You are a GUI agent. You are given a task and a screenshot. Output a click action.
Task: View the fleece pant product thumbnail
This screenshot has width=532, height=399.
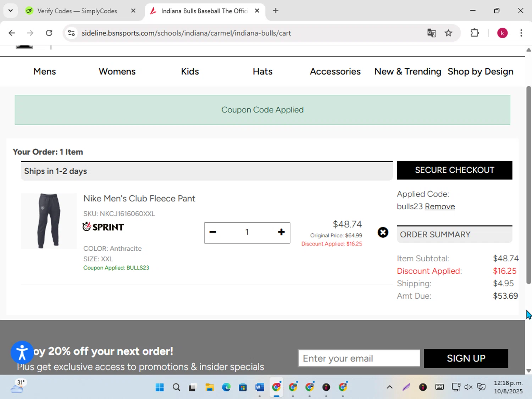(49, 221)
